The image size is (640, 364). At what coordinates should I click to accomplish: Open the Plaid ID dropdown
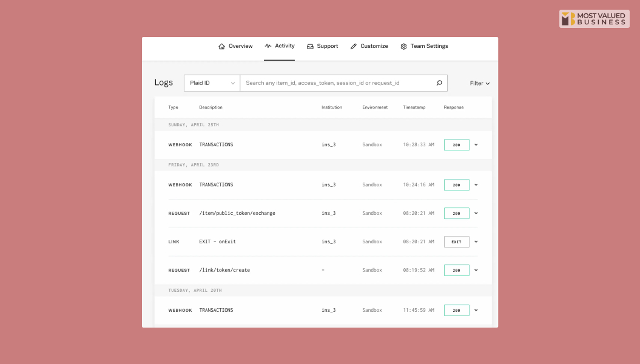tap(212, 83)
